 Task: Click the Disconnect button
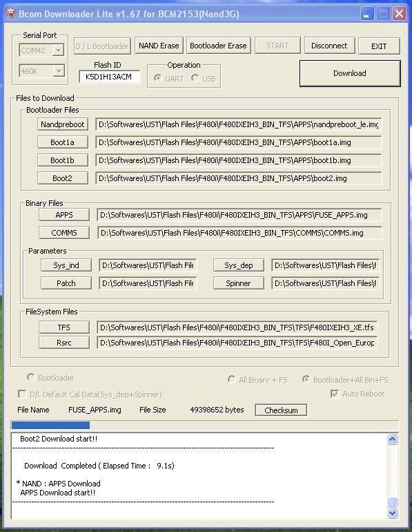pyautogui.click(x=329, y=46)
